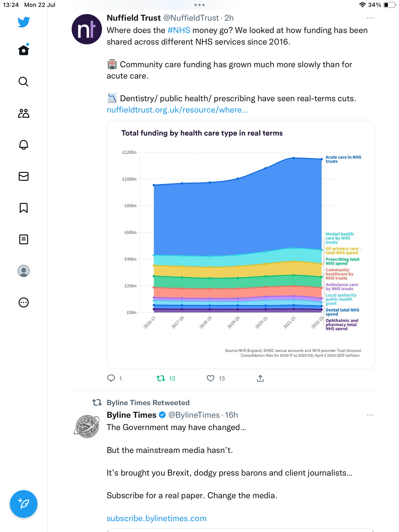Open the Search magnifier icon
The width and height of the screenshot is (399, 532).
(24, 82)
